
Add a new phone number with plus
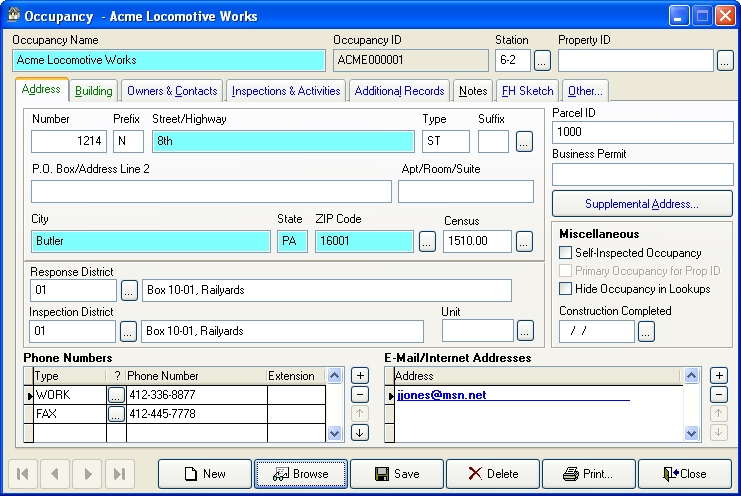point(360,376)
